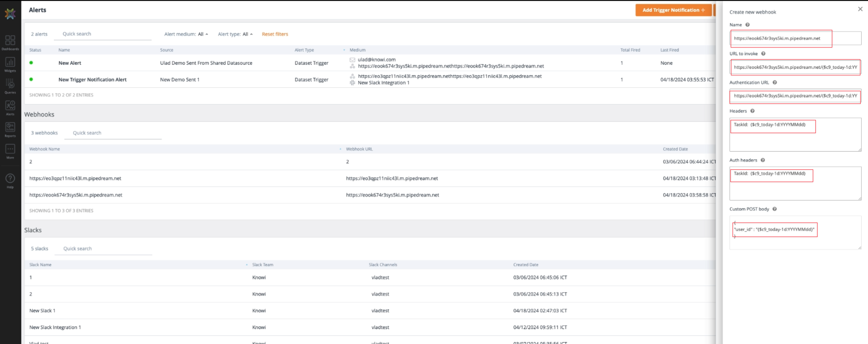The image size is (868, 344).
Task: Toggle the New Alert green status dot
Action: pyautogui.click(x=31, y=63)
